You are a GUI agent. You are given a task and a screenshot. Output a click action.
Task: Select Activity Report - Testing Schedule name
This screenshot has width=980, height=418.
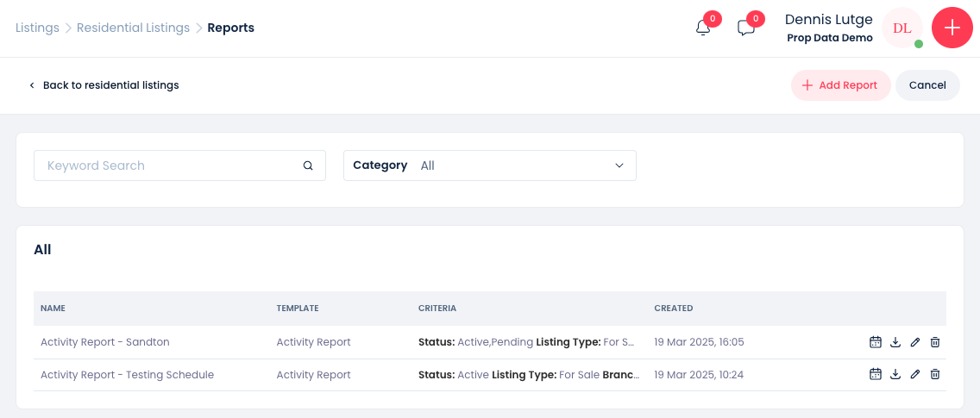point(127,374)
